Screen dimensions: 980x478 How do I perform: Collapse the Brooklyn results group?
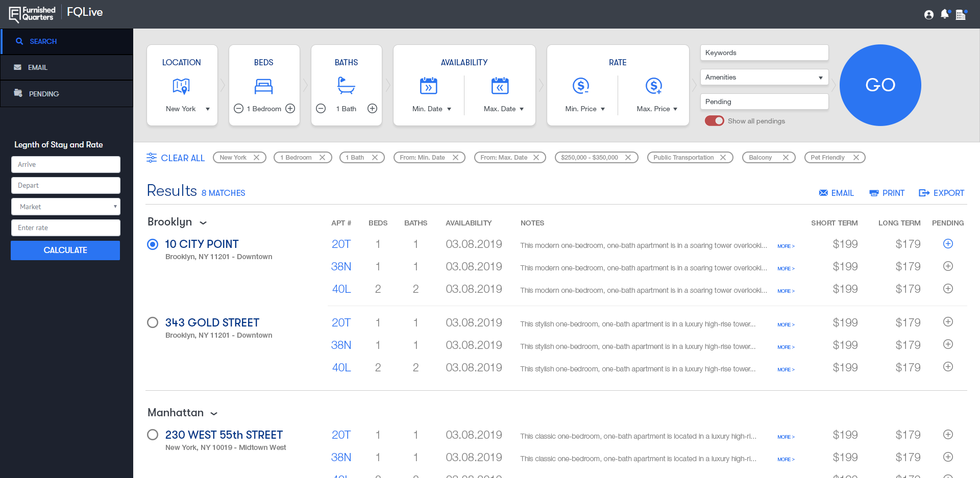(203, 223)
